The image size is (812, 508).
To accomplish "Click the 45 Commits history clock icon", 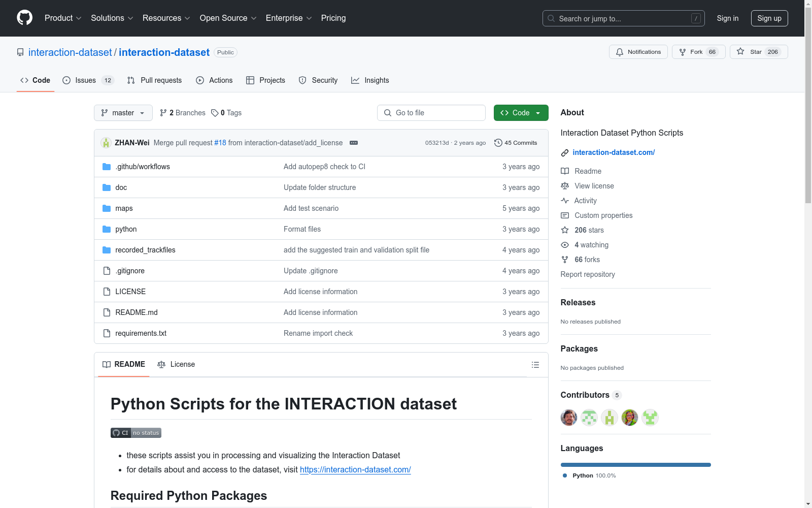I will click(497, 143).
